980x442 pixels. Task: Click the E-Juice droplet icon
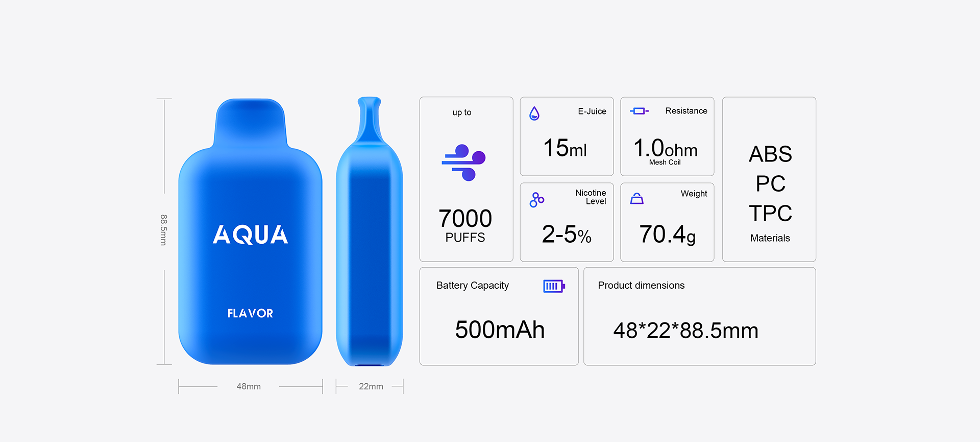point(534,113)
